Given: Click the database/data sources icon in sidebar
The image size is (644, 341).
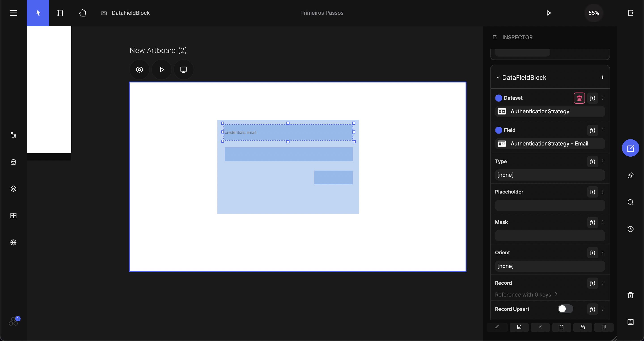Looking at the screenshot, I should pos(13,162).
